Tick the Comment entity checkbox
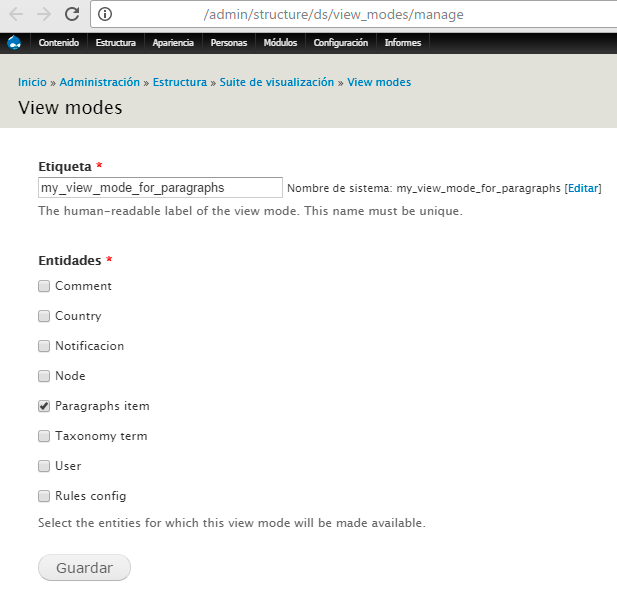617x603 pixels. (x=44, y=286)
